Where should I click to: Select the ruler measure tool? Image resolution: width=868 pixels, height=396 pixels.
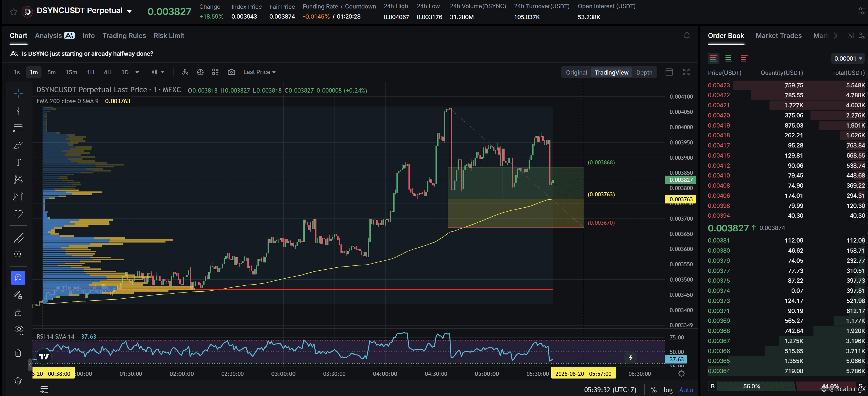[x=18, y=238]
